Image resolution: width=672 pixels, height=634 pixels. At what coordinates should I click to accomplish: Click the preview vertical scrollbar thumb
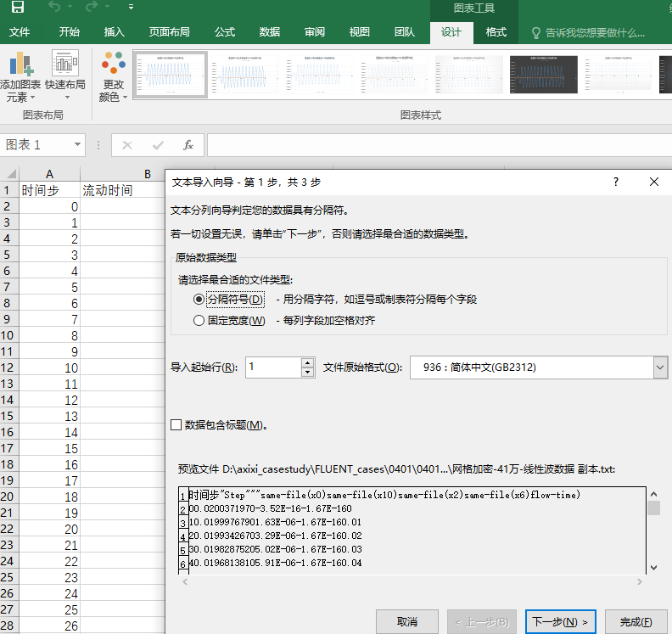653,508
